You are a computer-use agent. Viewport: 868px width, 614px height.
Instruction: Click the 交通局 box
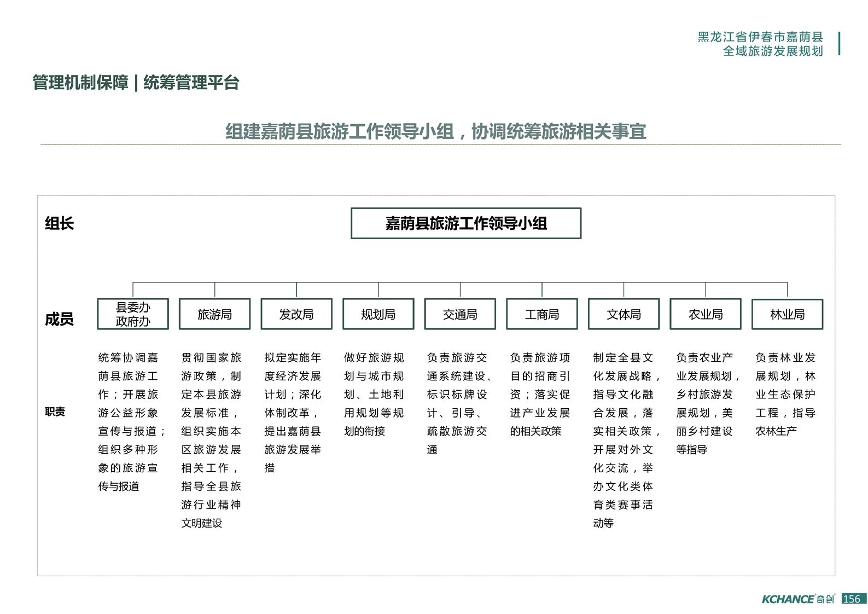pyautogui.click(x=460, y=314)
